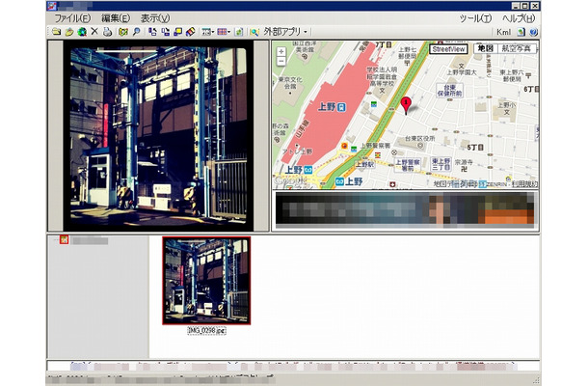Click the blue help icon in toolbar

click(534, 32)
